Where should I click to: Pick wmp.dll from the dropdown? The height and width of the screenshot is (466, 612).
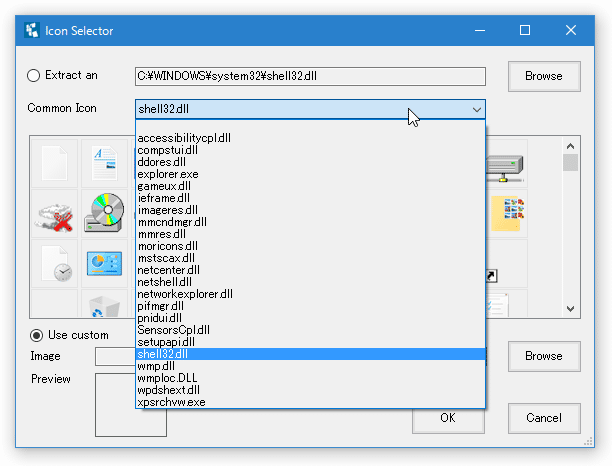click(x=310, y=366)
